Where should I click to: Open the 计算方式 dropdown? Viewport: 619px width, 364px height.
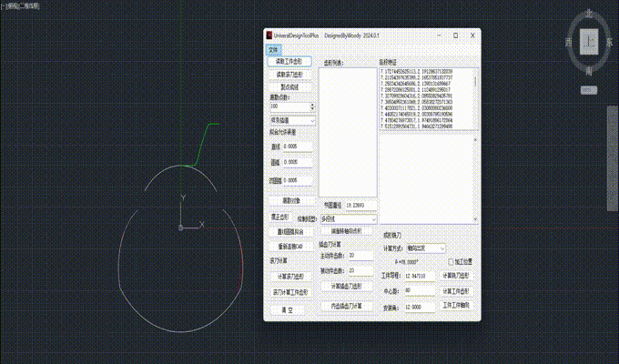pyautogui.click(x=426, y=248)
